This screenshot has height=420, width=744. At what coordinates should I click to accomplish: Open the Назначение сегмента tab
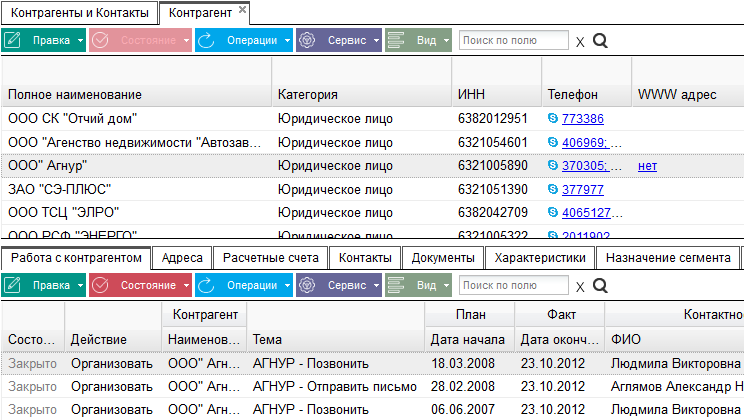(668, 258)
